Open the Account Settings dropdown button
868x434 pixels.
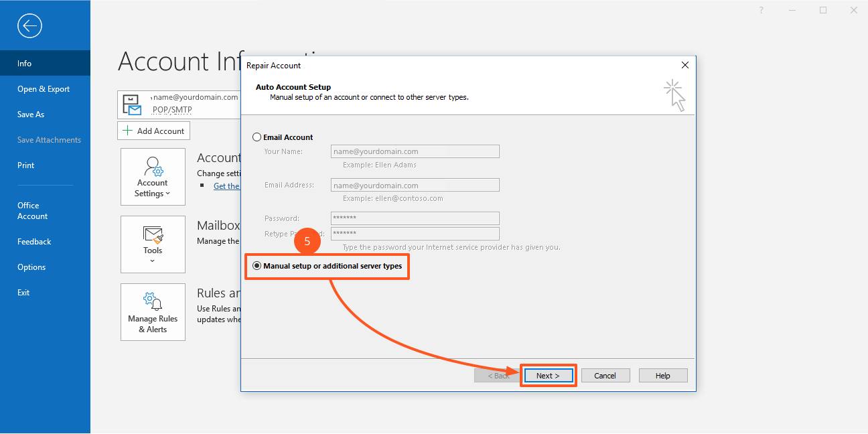(x=153, y=176)
